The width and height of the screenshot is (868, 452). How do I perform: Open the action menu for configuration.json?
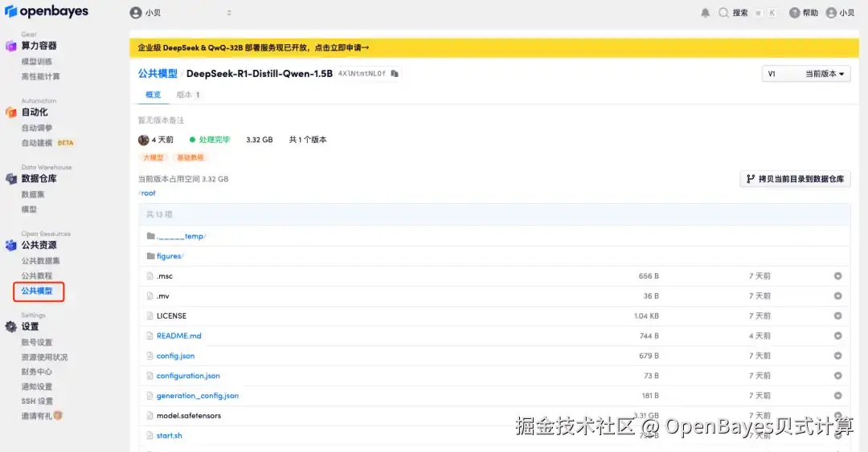point(838,376)
